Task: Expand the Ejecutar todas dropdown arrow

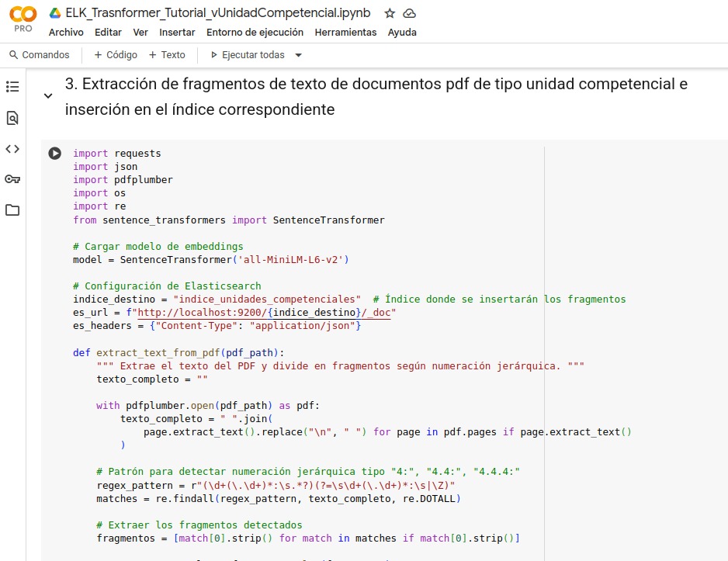Action: click(299, 55)
